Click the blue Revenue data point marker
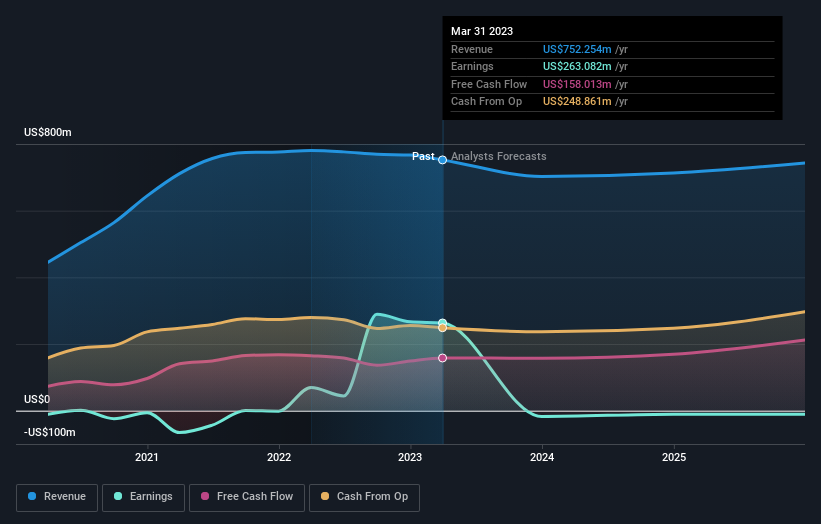821x524 pixels. click(442, 160)
